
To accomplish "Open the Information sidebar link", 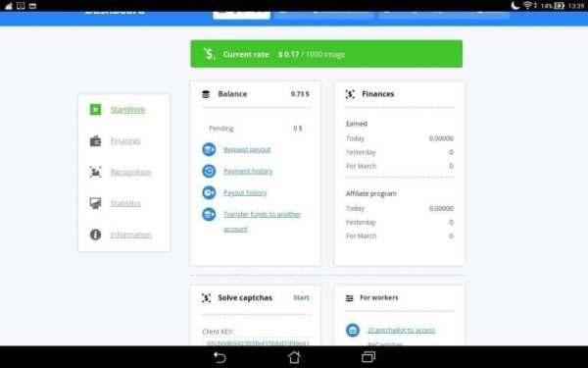I will click(x=131, y=235).
